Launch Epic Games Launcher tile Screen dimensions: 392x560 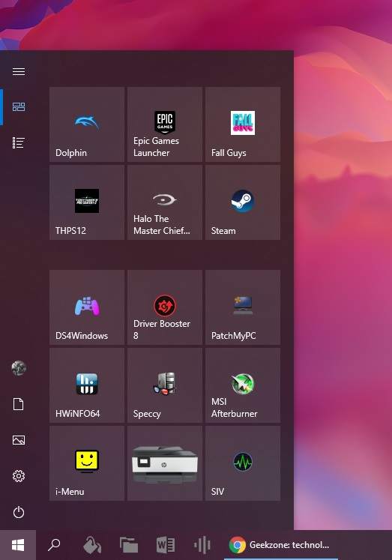click(165, 124)
